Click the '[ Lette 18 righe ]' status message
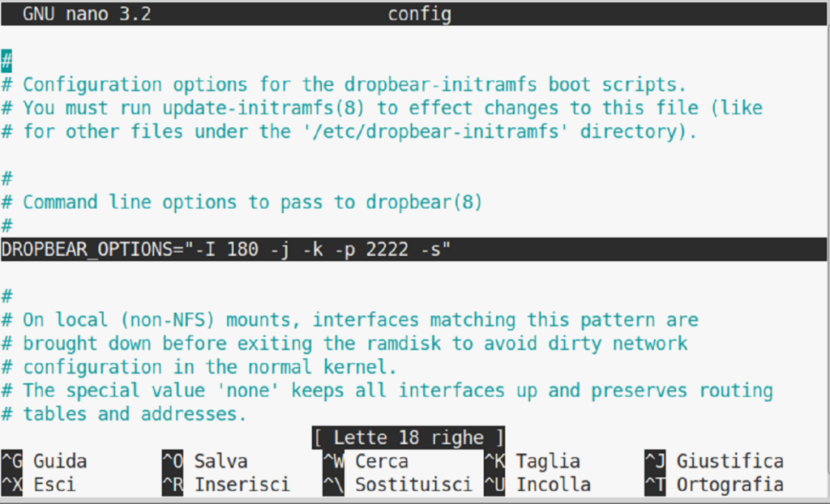 click(x=408, y=438)
